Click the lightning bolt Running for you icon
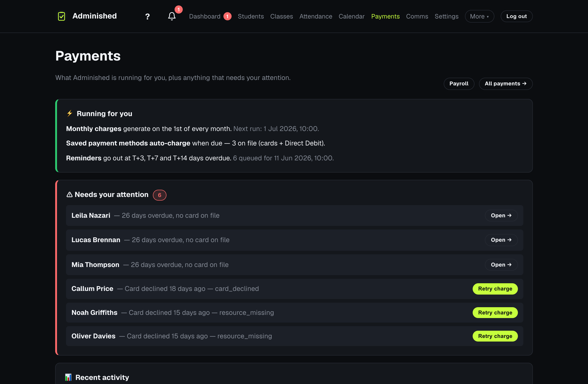Image resolution: width=588 pixels, height=384 pixels. coord(70,114)
